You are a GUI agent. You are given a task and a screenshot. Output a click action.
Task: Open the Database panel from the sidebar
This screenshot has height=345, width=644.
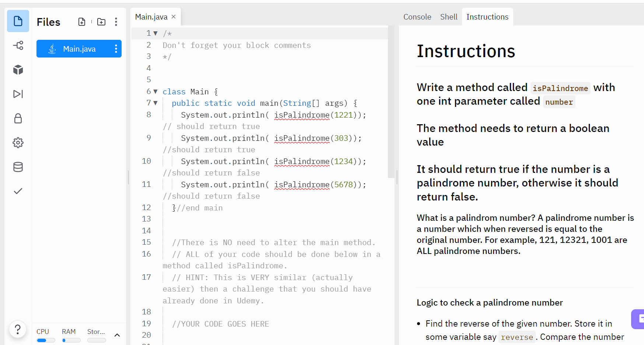[x=18, y=167]
